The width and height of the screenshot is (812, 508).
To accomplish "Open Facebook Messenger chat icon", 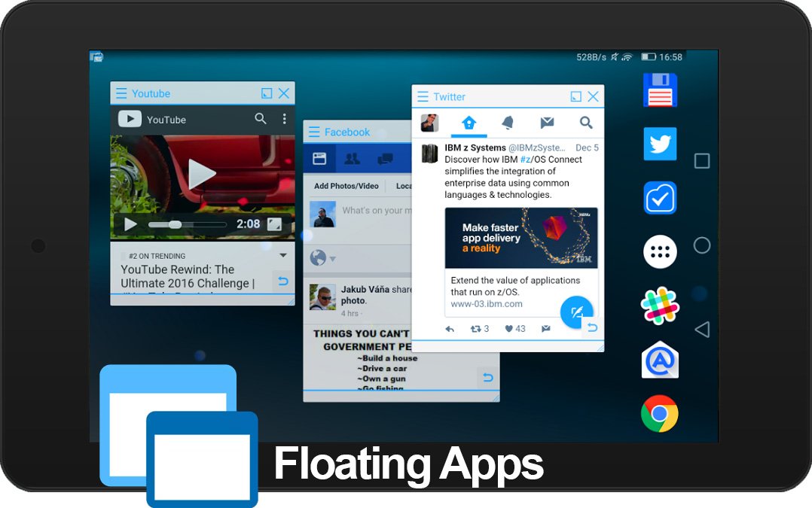I will click(x=385, y=158).
